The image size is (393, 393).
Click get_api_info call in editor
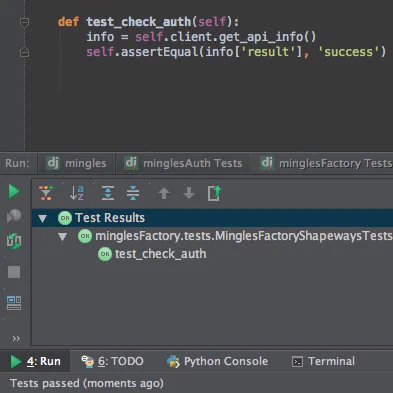[261, 37]
